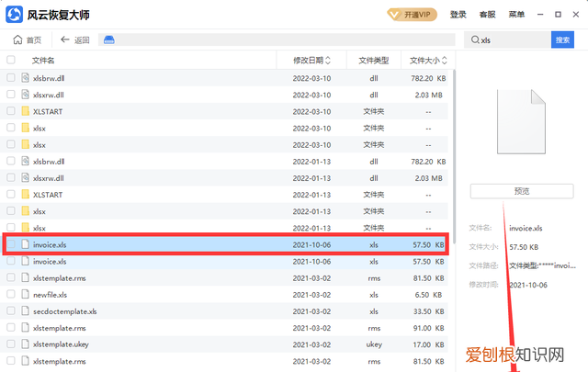Tick the checkbox for highlighted invoice.xls
Screen dimensions: 588x372
pyautogui.click(x=11, y=245)
